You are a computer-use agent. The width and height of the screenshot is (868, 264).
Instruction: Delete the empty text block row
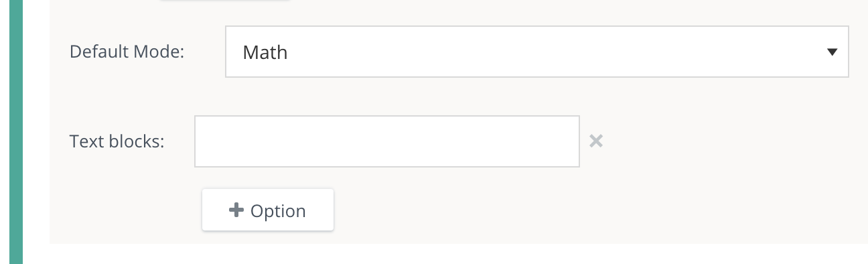coord(596,141)
